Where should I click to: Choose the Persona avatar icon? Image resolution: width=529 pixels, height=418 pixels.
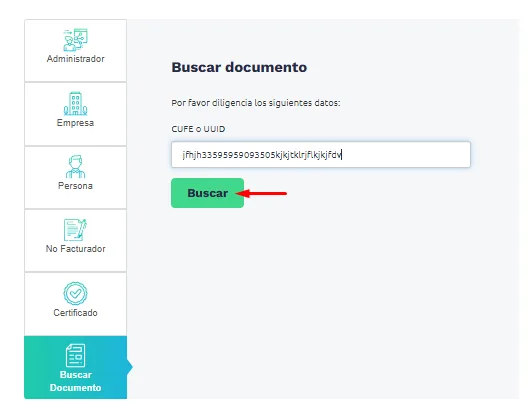click(75, 166)
